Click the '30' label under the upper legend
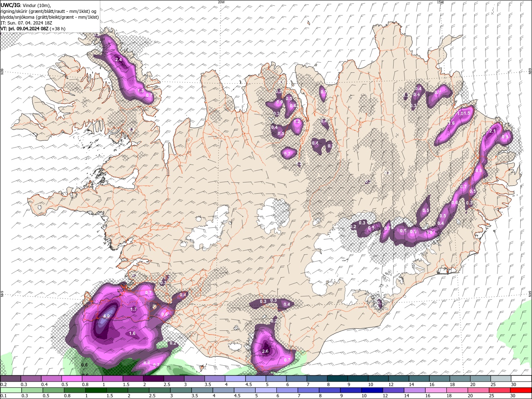 click(514, 384)
